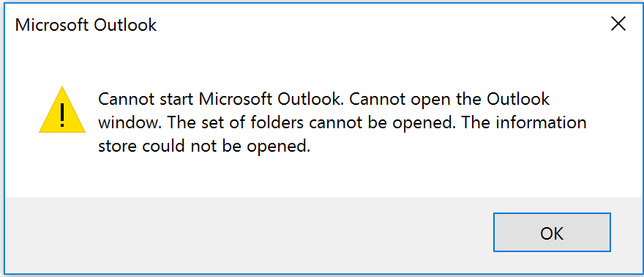Image resolution: width=644 pixels, height=277 pixels.
Task: Click the 'store could not be opened' line
Action: point(203,147)
